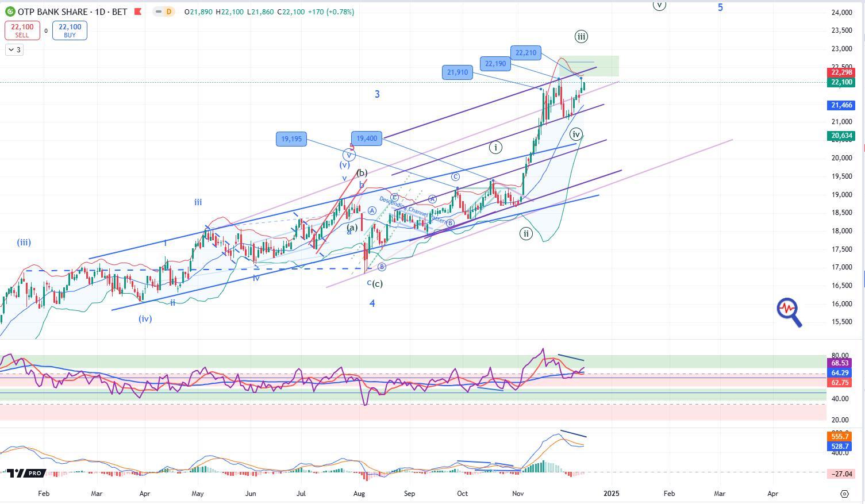Select the black (b) wave label
The height and width of the screenshot is (504, 865).
click(x=362, y=173)
